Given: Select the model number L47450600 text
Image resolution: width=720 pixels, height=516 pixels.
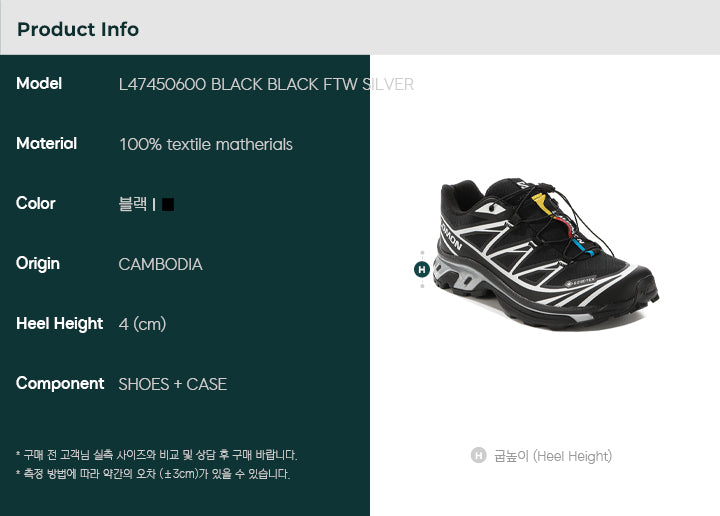Looking at the screenshot, I should click(x=162, y=84).
